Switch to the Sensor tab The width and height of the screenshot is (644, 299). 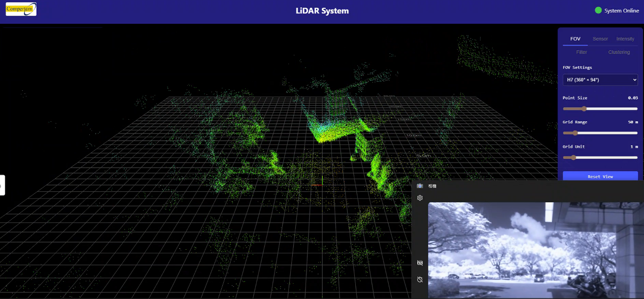tap(600, 39)
